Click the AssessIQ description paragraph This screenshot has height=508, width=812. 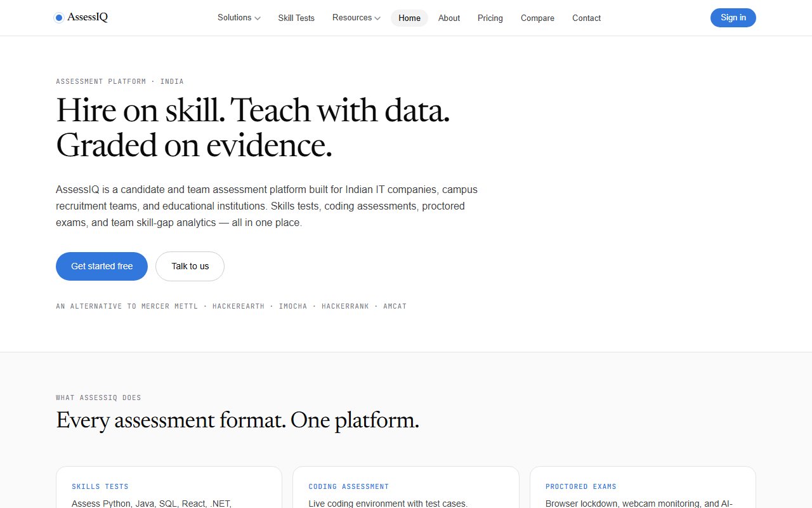(266, 206)
